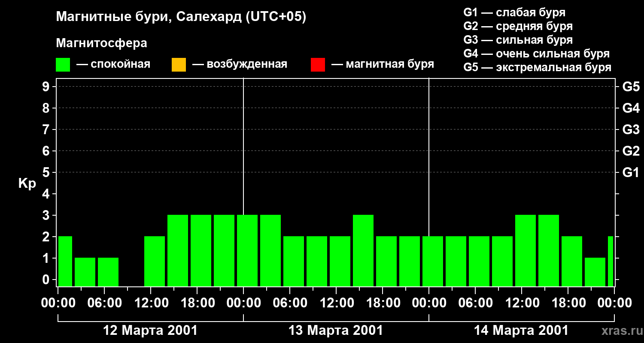Viewport: 644px width, 343px height.
Task: Click the 14 March 09:00–12:00 Kp bar
Action: point(502,261)
